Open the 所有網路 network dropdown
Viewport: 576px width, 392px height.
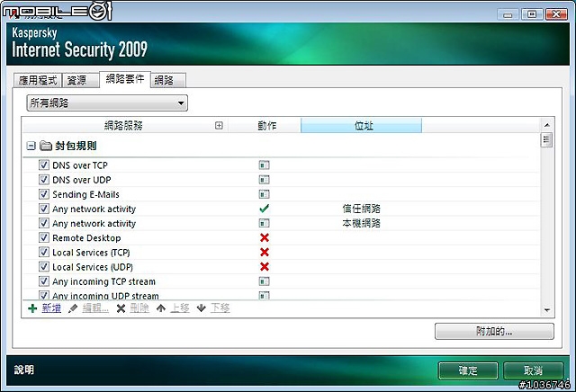click(107, 103)
